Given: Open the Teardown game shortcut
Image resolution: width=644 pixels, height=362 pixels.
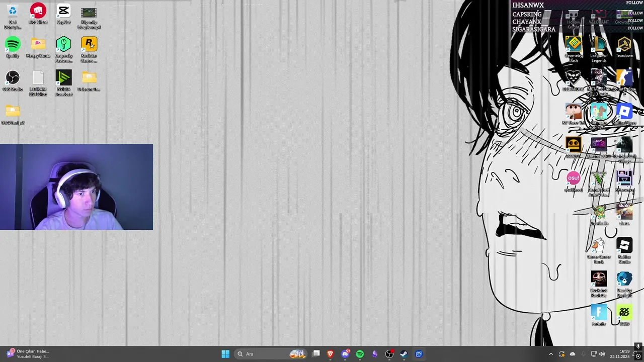Looking at the screenshot, I should (x=624, y=48).
